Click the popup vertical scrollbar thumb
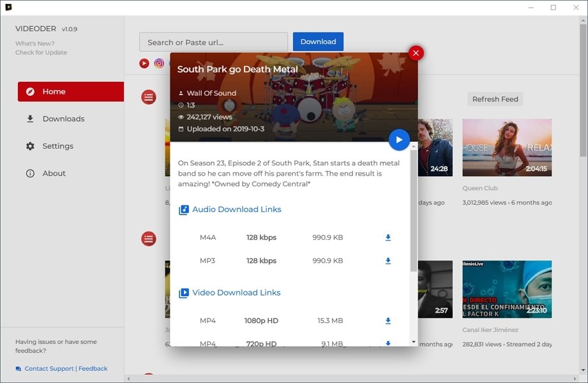The width and height of the screenshot is (588, 383). click(414, 211)
